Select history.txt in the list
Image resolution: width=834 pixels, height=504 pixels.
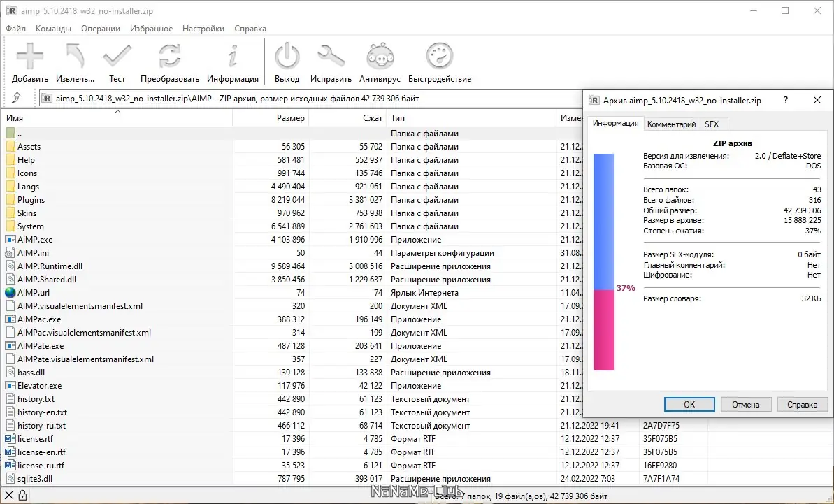pyautogui.click(x=36, y=399)
